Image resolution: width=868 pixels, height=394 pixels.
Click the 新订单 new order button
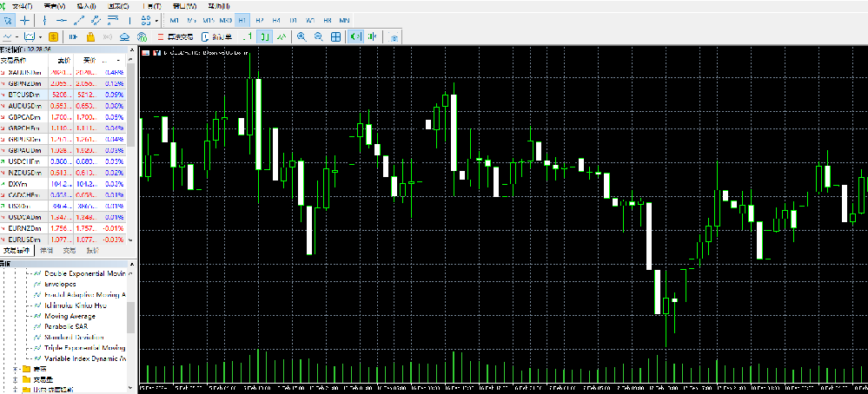click(x=217, y=37)
